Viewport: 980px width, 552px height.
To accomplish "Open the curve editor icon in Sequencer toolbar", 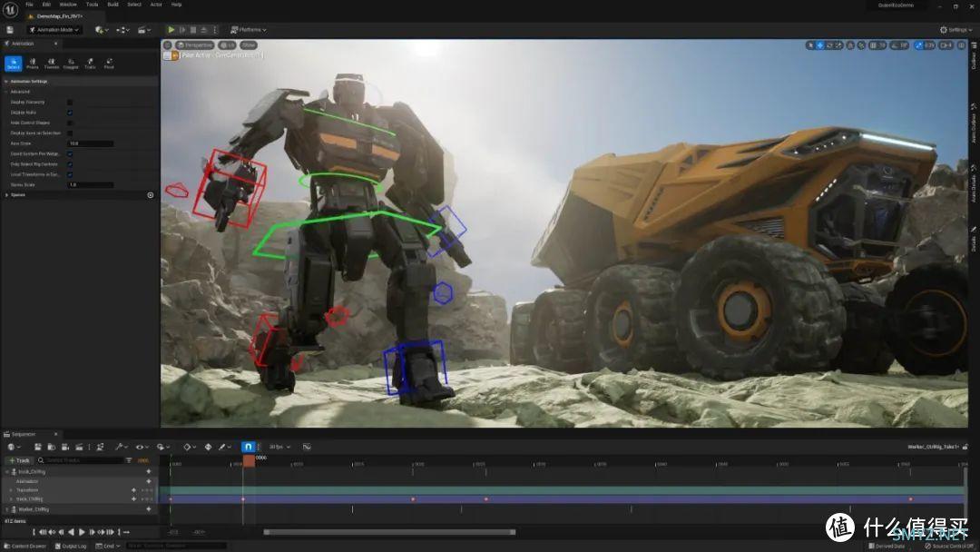I will [x=307, y=447].
